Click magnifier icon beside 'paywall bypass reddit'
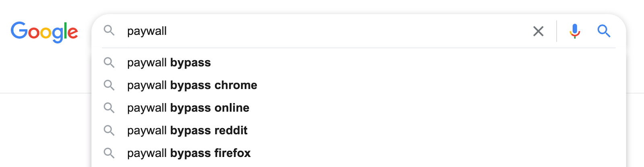 [x=109, y=130]
